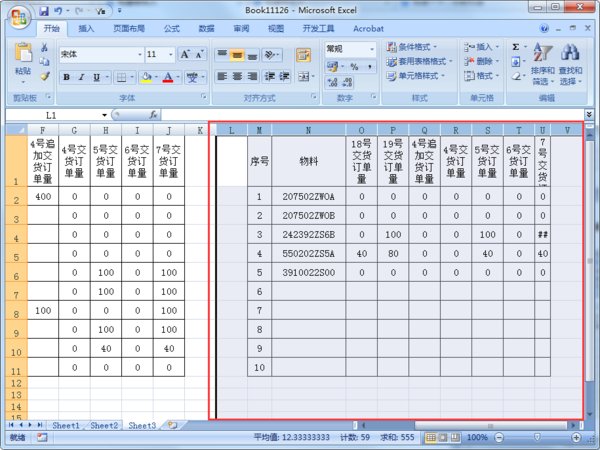
Task: Apply cell borders button
Action: click(121, 77)
